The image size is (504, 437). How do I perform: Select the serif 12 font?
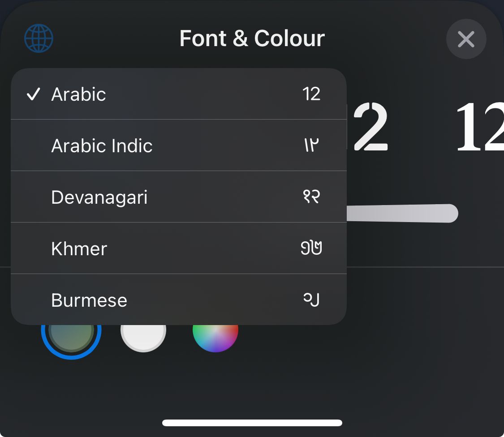pos(479,127)
